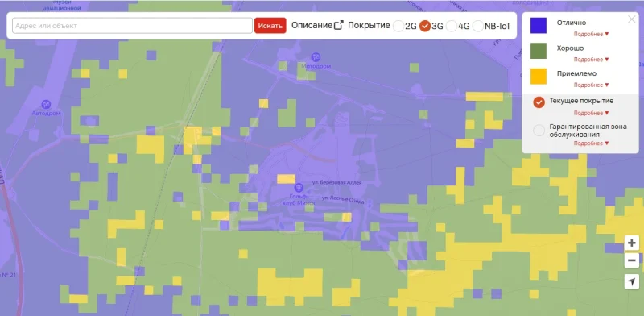Image resolution: width=644 pixels, height=316 pixels.
Task: Click the address search input field
Action: pyautogui.click(x=133, y=26)
